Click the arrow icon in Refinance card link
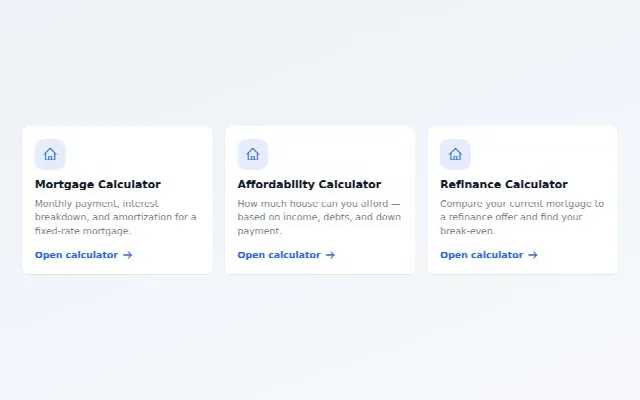This screenshot has width=640, height=400. coord(533,255)
